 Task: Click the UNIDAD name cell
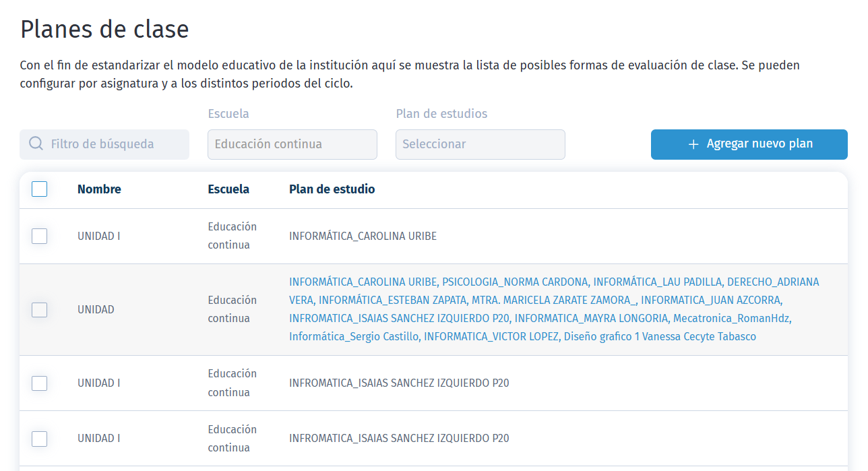click(x=96, y=310)
